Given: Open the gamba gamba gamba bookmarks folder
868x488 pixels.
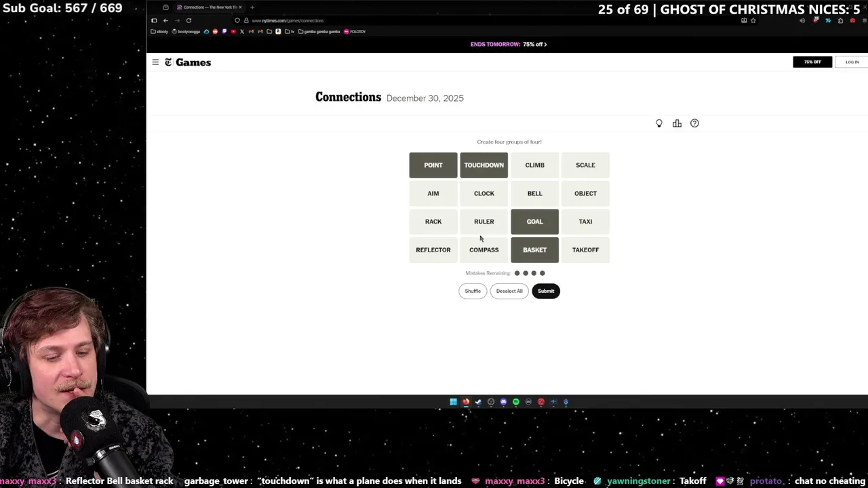Looking at the screenshot, I should (319, 31).
